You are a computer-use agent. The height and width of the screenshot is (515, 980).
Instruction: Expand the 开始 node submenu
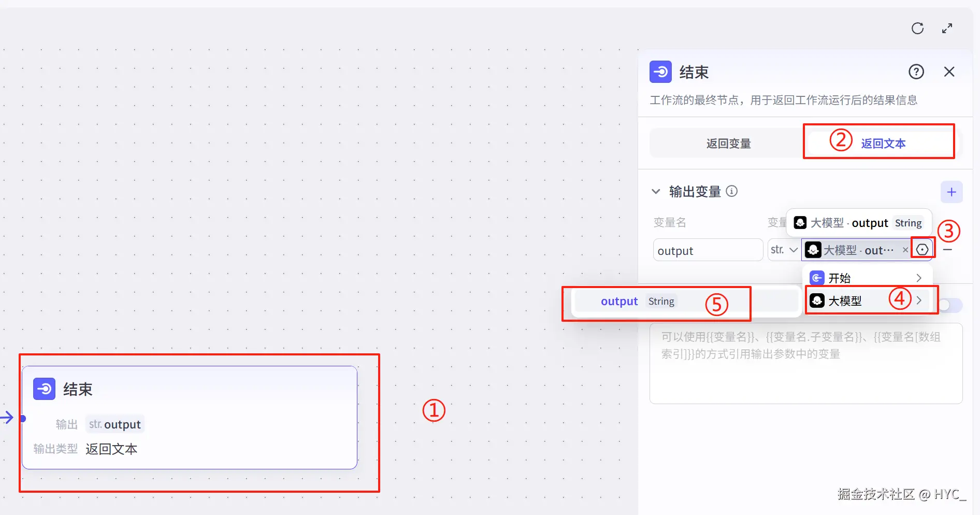[x=867, y=278]
